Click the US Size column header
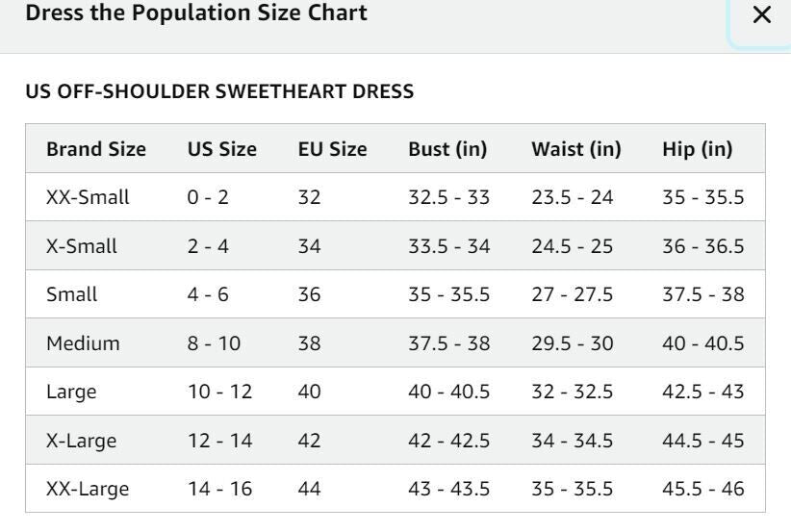This screenshot has width=791, height=532. (x=222, y=149)
